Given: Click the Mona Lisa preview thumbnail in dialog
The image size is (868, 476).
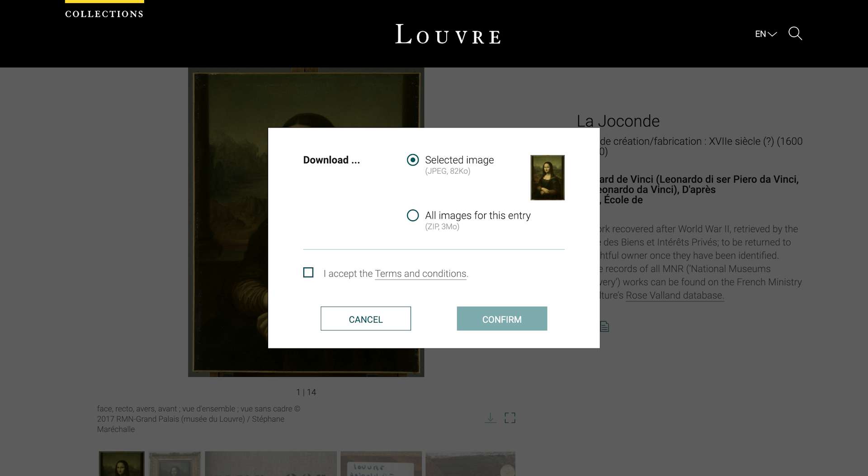Looking at the screenshot, I should [547, 177].
